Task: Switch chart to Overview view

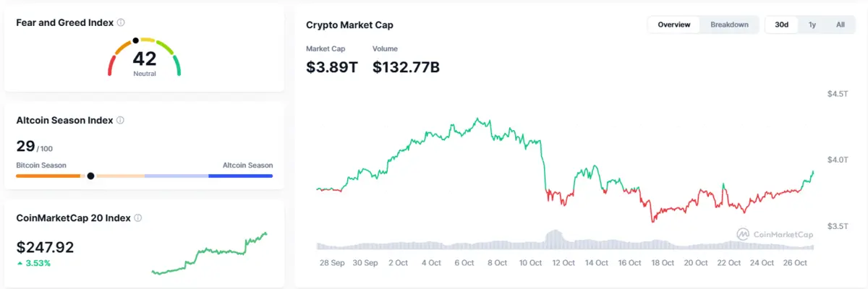Action: click(674, 25)
